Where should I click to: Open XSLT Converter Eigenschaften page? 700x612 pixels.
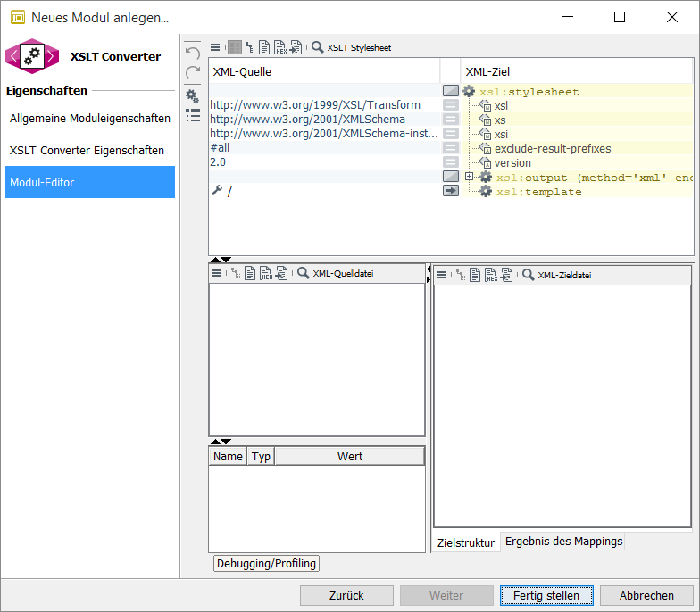coord(87,151)
